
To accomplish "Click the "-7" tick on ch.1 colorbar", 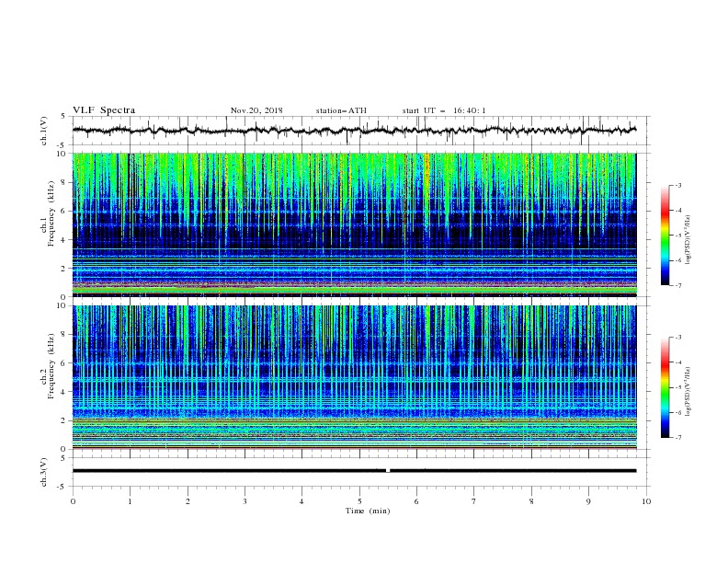I will (x=678, y=285).
